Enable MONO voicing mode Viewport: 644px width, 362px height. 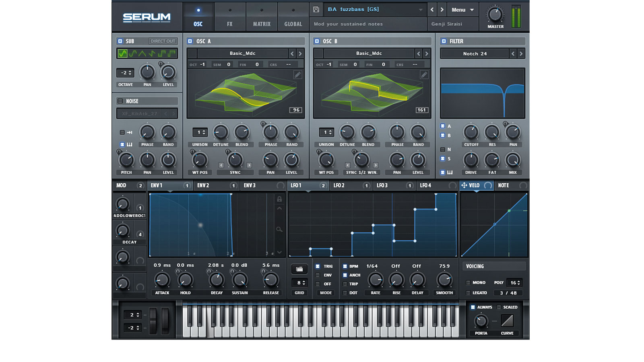pyautogui.click(x=469, y=282)
